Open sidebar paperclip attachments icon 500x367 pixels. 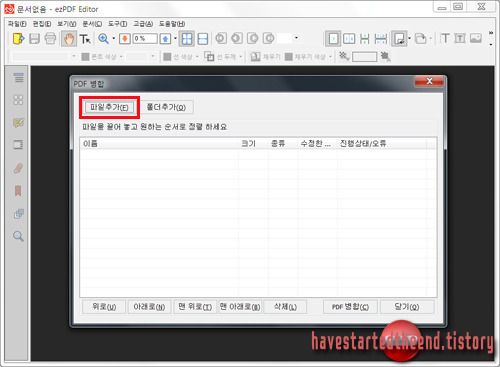[18, 168]
